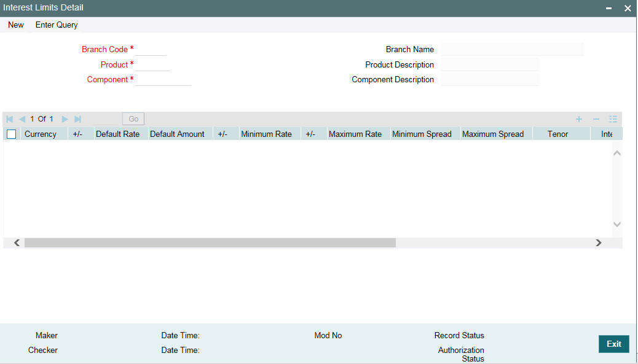This screenshot has width=638, height=364.
Task: Click the Exit button
Action: coord(614,344)
